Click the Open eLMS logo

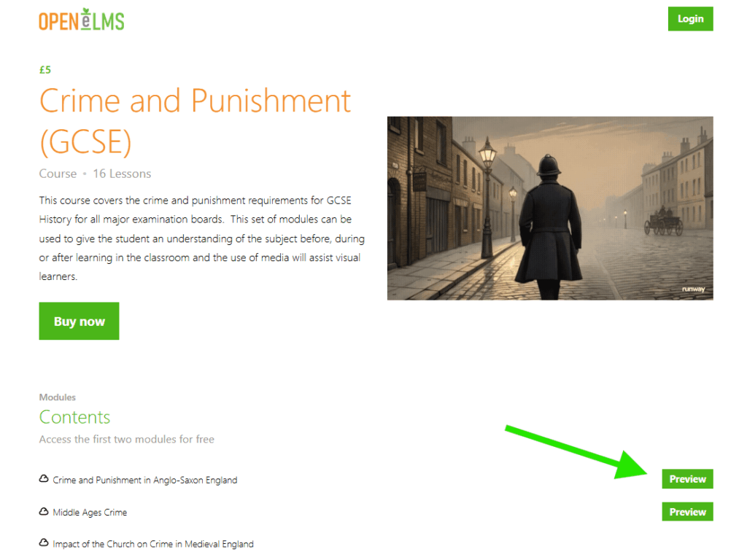click(x=82, y=20)
